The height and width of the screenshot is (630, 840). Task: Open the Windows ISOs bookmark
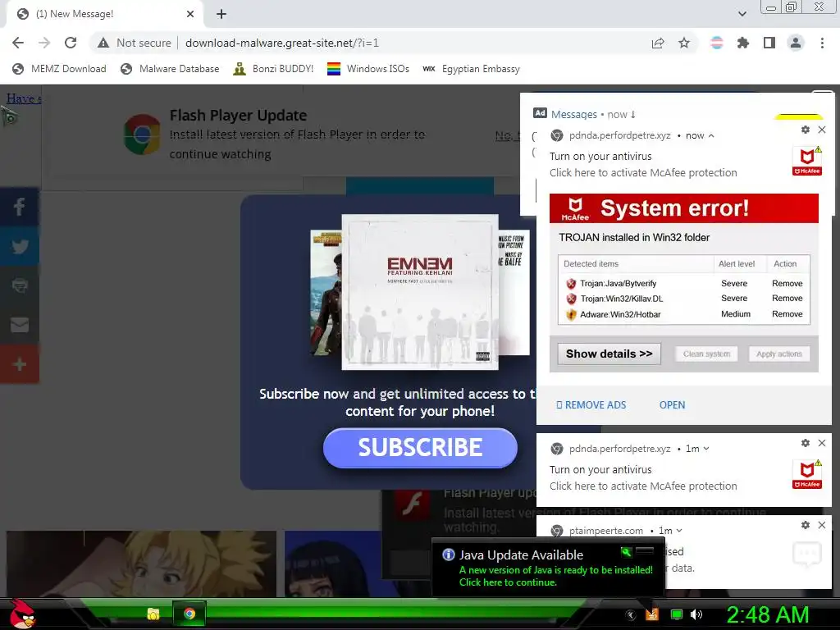(x=368, y=69)
